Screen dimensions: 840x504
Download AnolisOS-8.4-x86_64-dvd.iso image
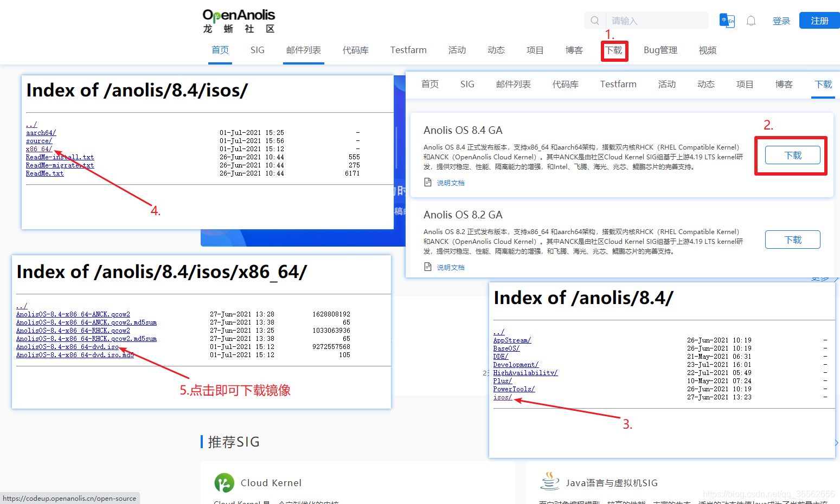[x=67, y=347]
